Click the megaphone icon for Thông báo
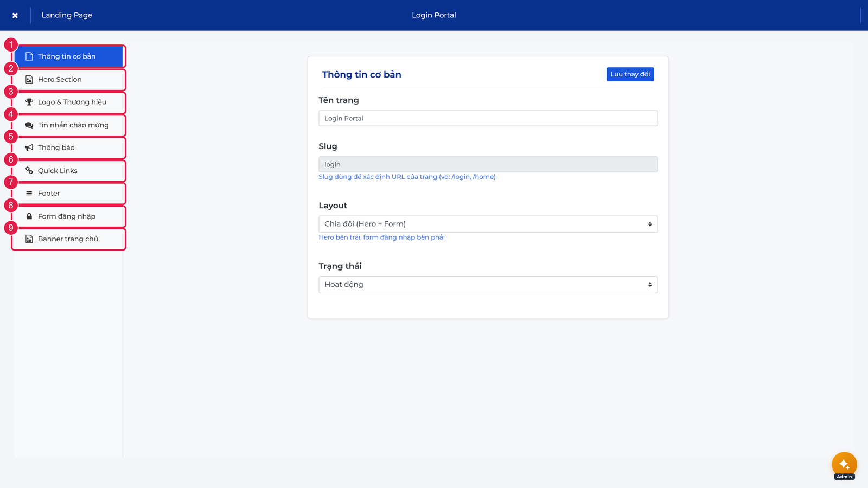Viewport: 868px width, 488px height. [x=29, y=147]
